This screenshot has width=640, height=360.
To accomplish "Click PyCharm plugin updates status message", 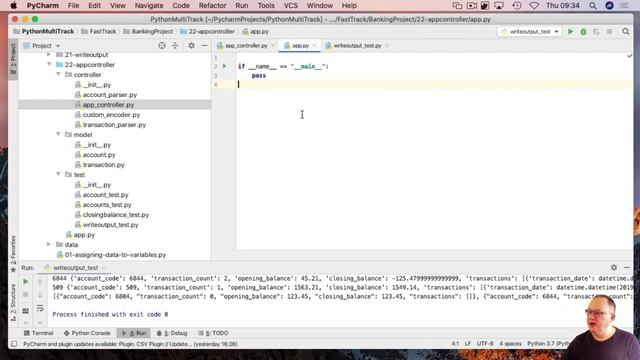I will pyautogui.click(x=130, y=344).
